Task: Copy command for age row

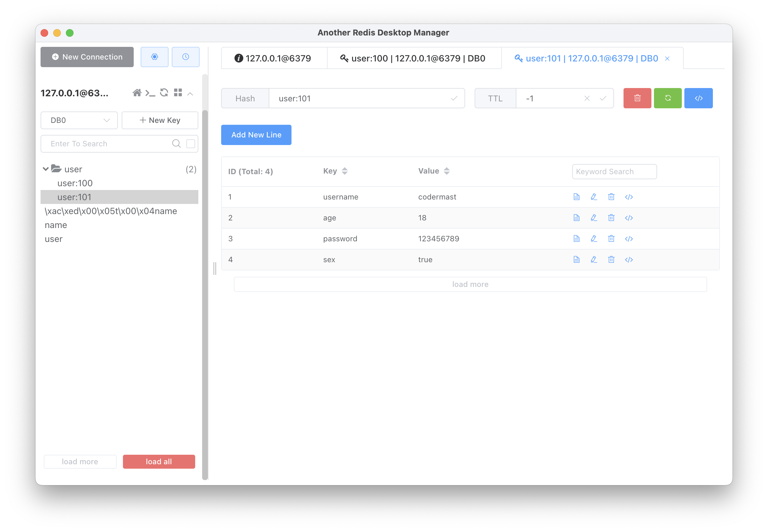Action: click(x=629, y=218)
